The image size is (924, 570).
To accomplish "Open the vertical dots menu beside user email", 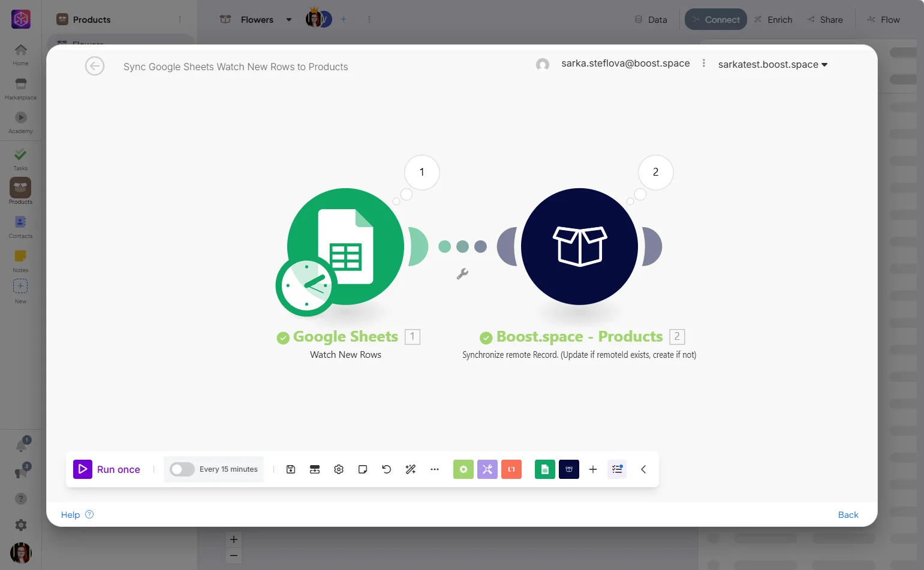I will 704,64.
